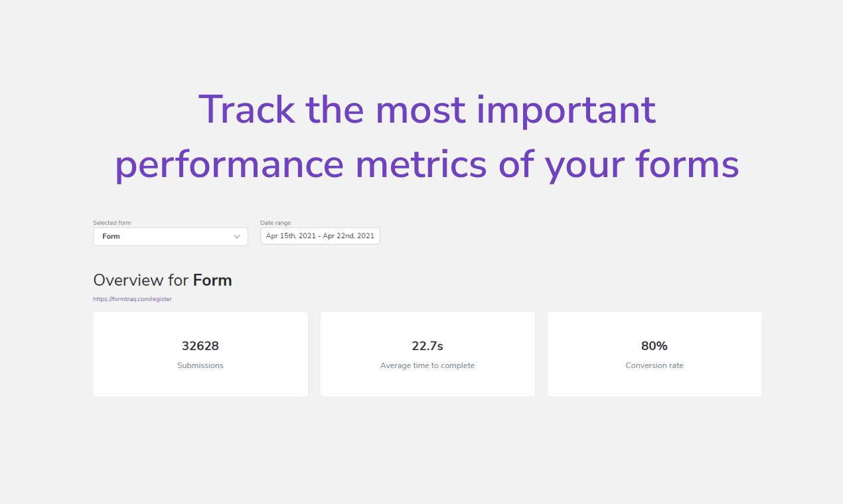
Task: Click the 32628 submissions value
Action: coord(200,346)
